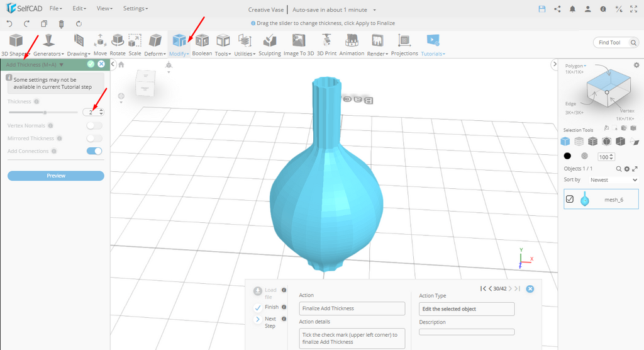644x350 pixels.
Task: Jump to the first tutorial step
Action: [x=483, y=289]
